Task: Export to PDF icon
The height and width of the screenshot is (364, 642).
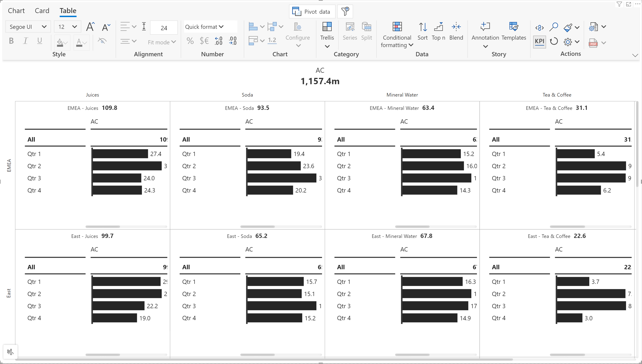Action: point(593,43)
